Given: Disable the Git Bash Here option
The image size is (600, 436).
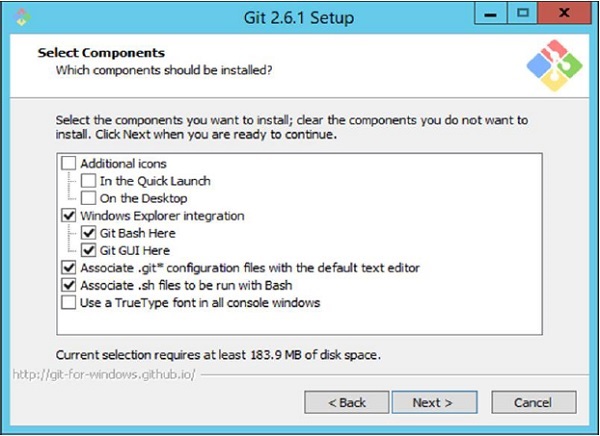Looking at the screenshot, I should pos(89,233).
